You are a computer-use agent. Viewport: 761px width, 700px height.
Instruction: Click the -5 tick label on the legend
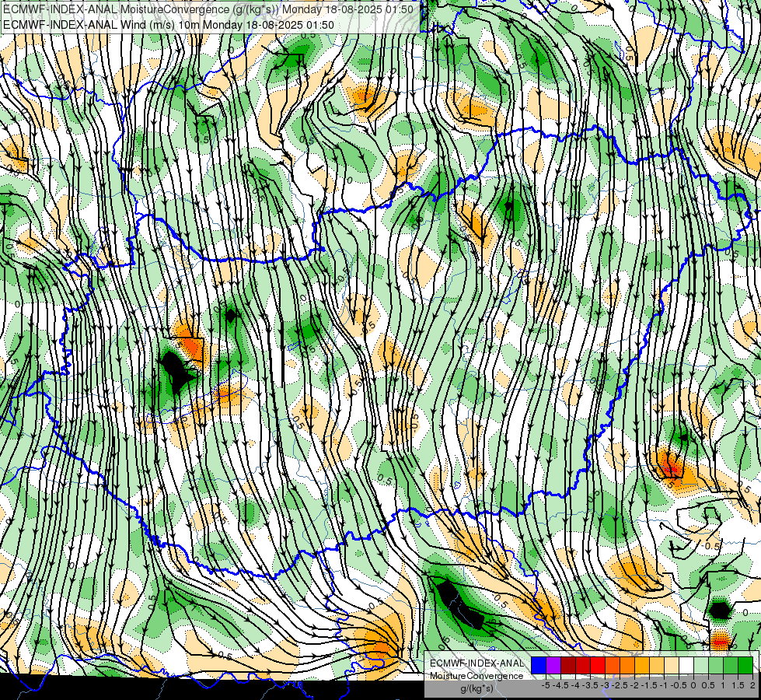546,685
